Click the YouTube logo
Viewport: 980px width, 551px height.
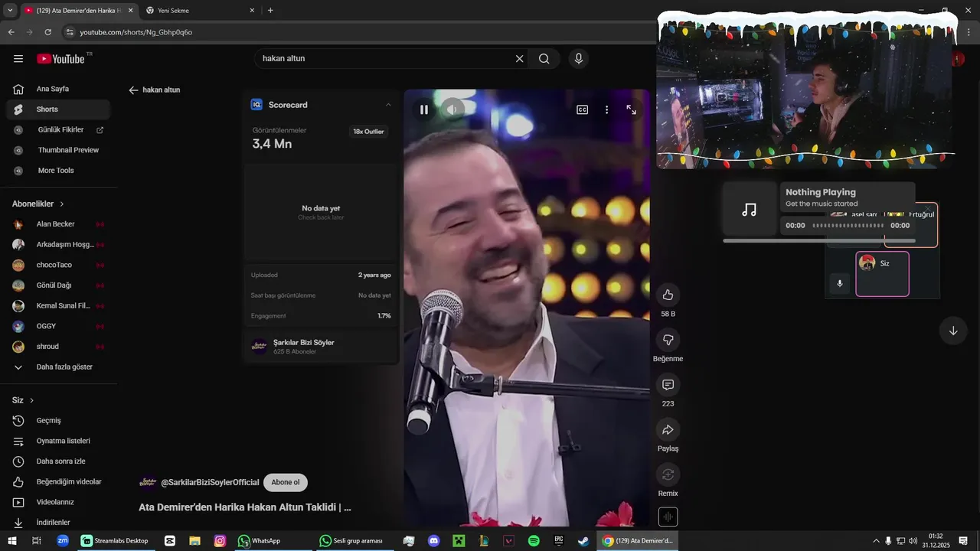pos(60,59)
